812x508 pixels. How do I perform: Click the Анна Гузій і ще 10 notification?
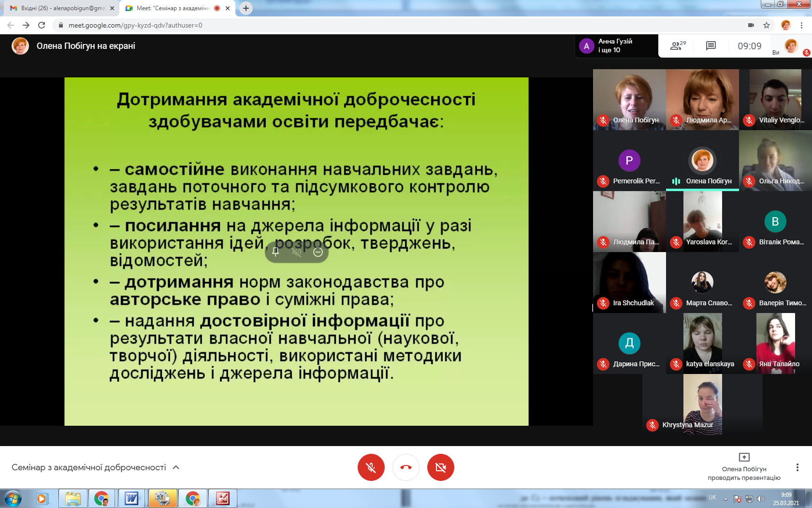(616, 46)
